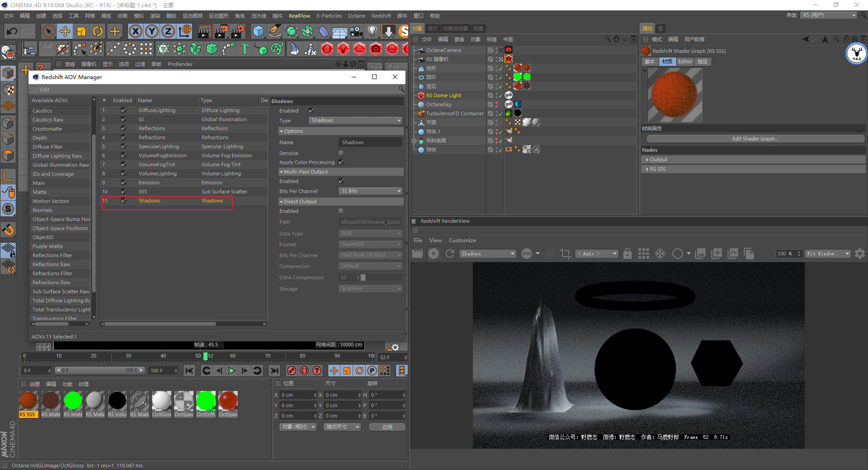
Task: Start Redshift RenderView render play button
Action: coord(434,254)
